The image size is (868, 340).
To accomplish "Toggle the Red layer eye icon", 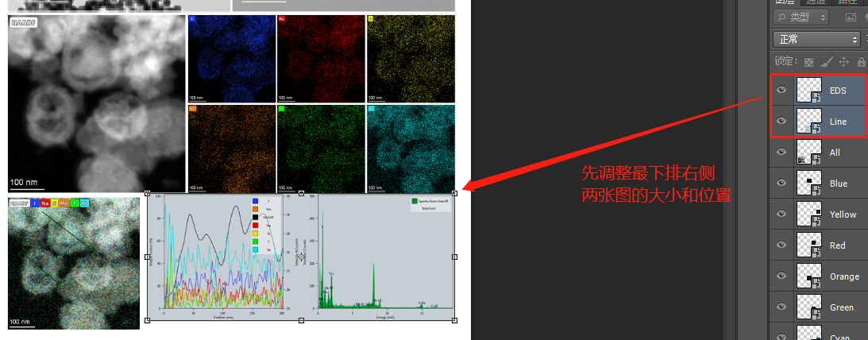I will click(781, 245).
